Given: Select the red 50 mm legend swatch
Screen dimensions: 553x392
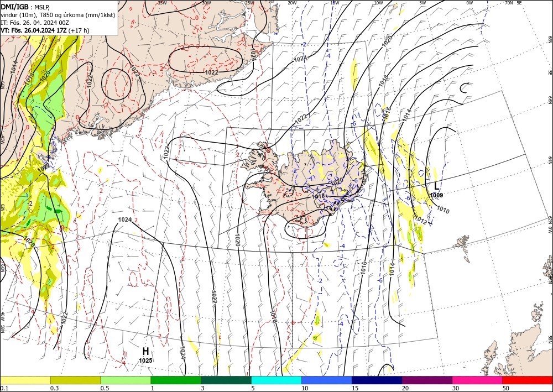Looking at the screenshot, I should (x=528, y=380).
